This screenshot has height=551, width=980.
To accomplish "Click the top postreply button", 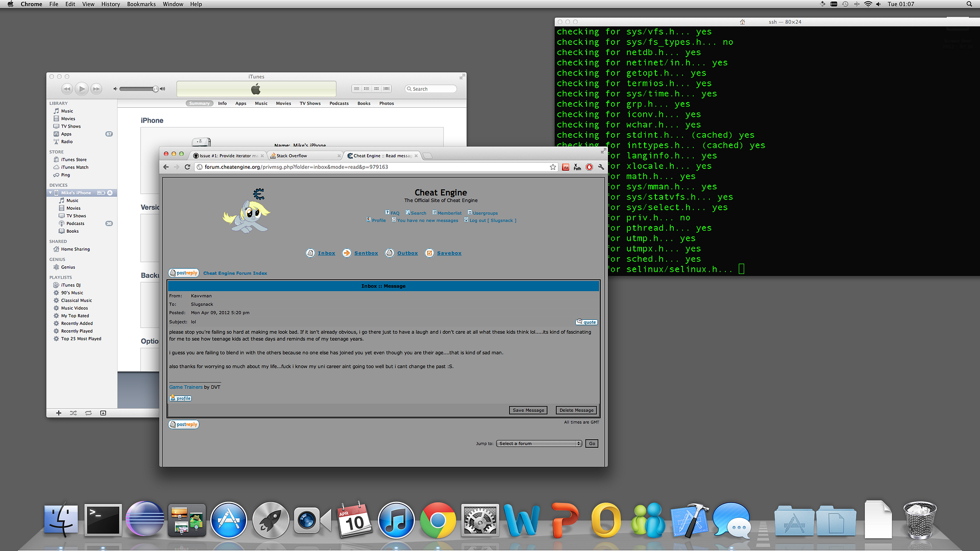I will pos(184,273).
